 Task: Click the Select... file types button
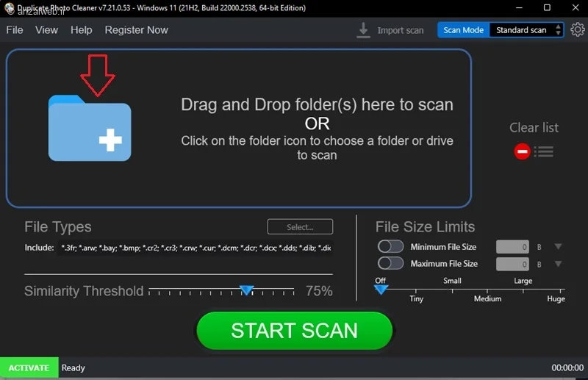click(300, 226)
